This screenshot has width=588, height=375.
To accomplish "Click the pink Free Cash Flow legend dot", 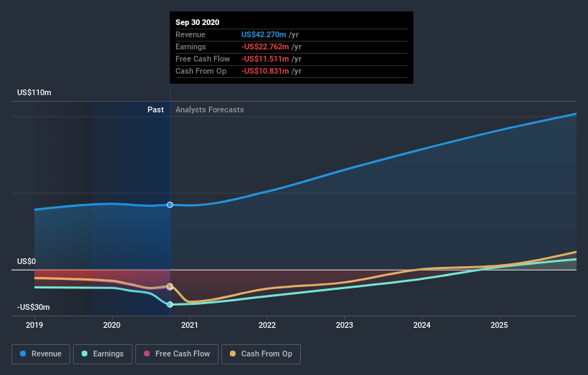I will [147, 354].
